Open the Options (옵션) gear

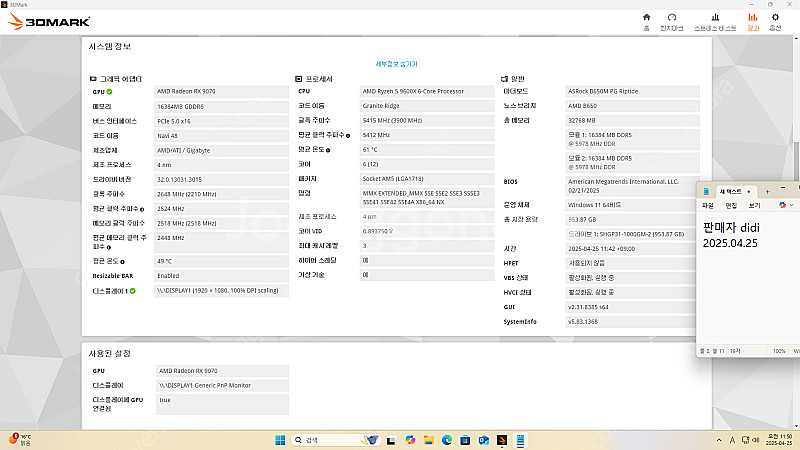click(x=775, y=22)
